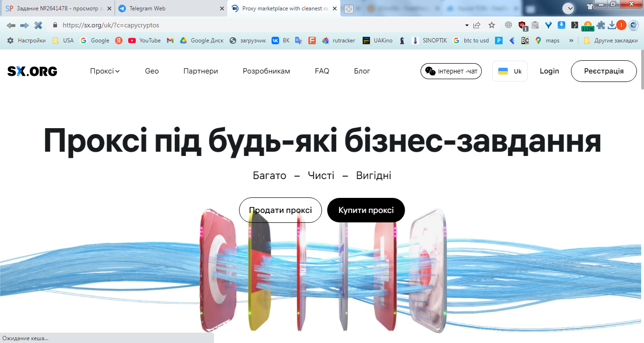Click the browser forward arrow
The height and width of the screenshot is (343, 644).
click(x=25, y=25)
